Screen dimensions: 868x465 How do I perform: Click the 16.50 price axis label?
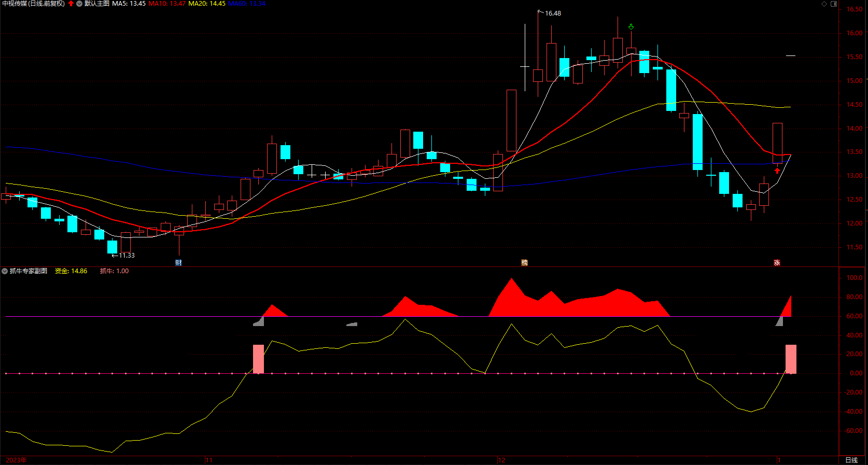pyautogui.click(x=855, y=9)
